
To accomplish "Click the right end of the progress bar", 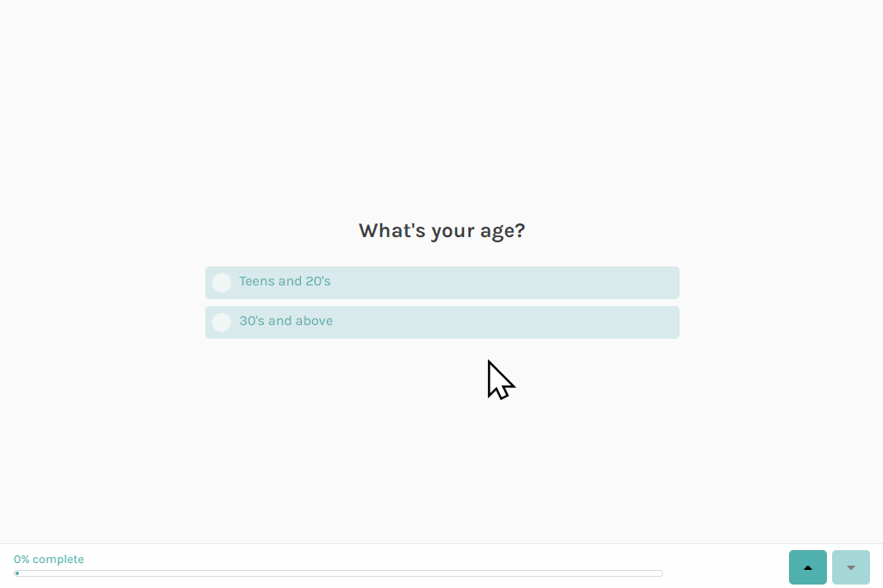I will [x=660, y=573].
